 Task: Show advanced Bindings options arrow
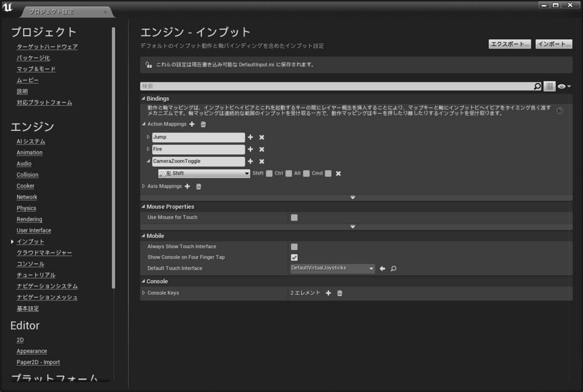[352, 197]
